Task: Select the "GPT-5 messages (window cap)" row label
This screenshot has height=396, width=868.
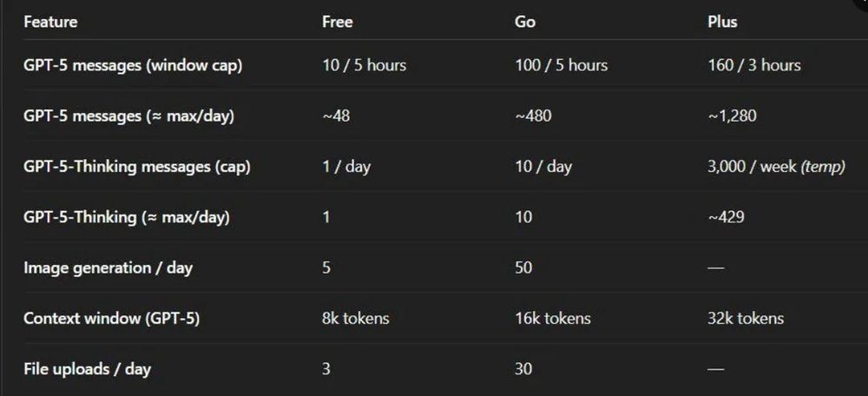Action: (133, 65)
